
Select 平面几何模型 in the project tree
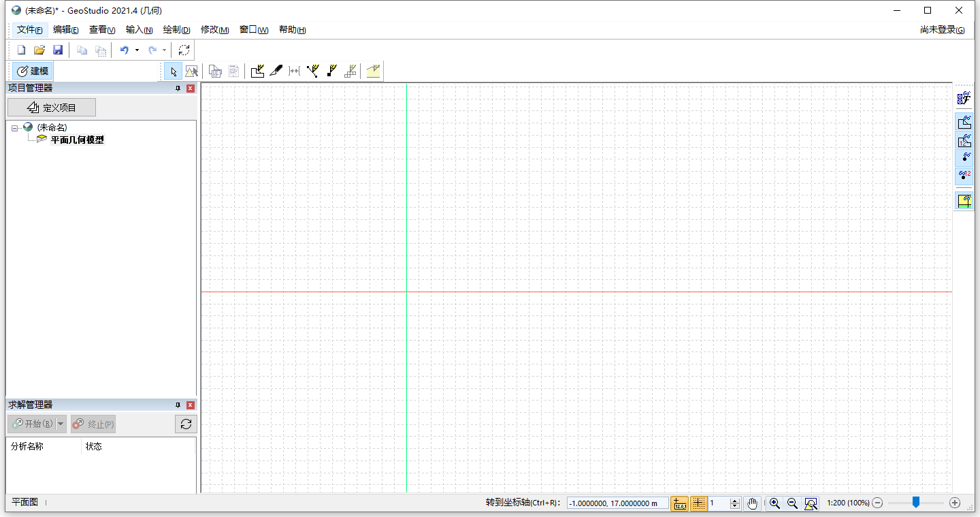pos(78,140)
